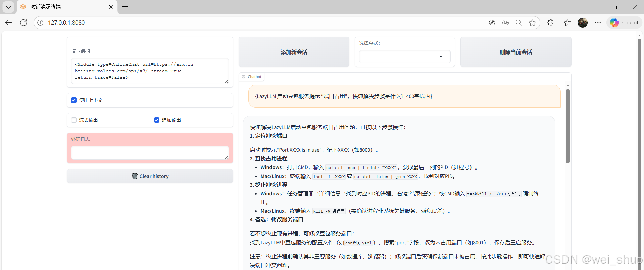Click the user question message bubble
This screenshot has width=644, height=270.
click(404, 96)
